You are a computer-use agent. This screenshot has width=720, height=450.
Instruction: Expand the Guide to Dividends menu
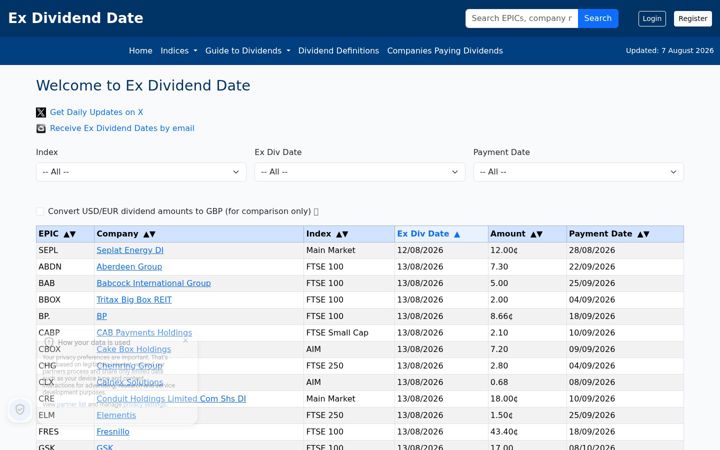(248, 51)
